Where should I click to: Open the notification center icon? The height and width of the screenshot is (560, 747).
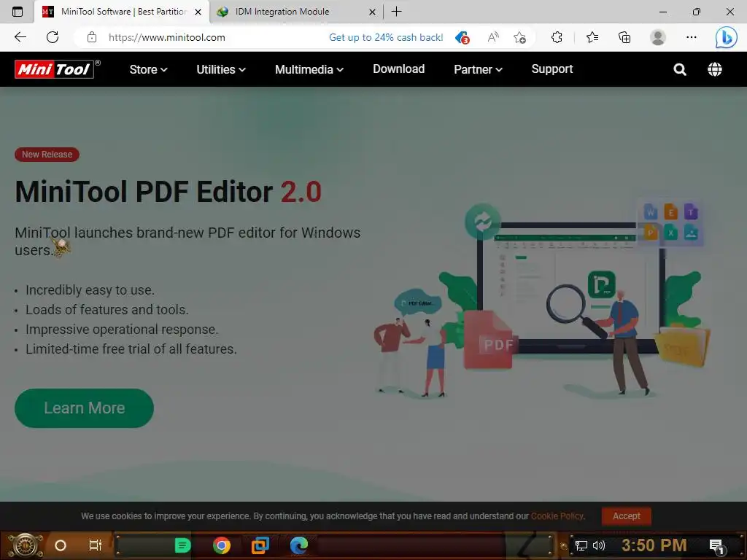(716, 546)
